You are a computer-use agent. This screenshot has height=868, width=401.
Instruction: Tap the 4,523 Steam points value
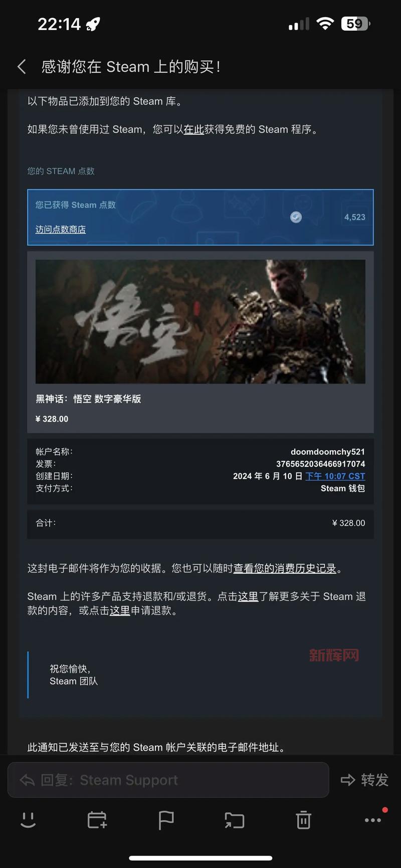355,217
